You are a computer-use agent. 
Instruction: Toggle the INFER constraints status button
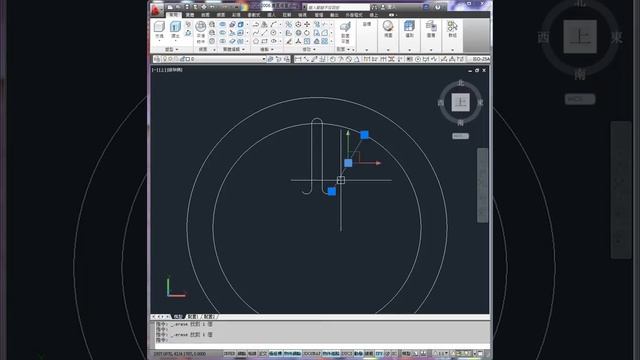(229, 353)
